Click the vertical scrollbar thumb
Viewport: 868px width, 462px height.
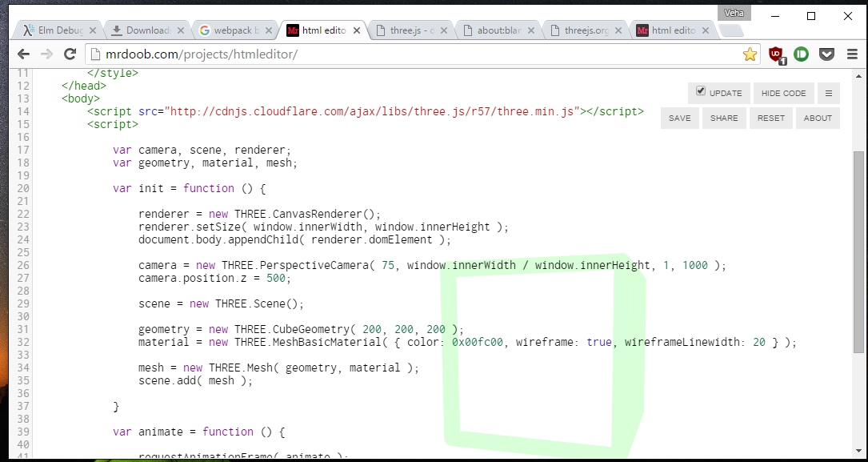(x=858, y=252)
